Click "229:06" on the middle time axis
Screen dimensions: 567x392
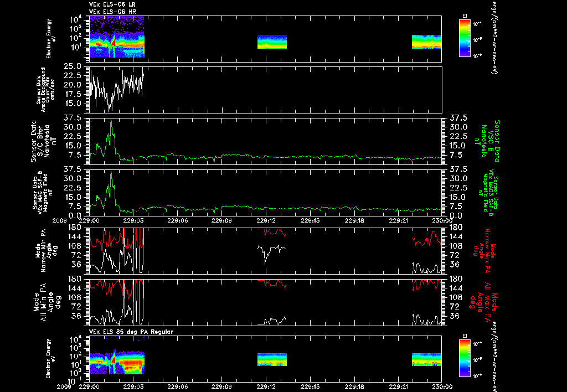pyautogui.click(x=178, y=220)
